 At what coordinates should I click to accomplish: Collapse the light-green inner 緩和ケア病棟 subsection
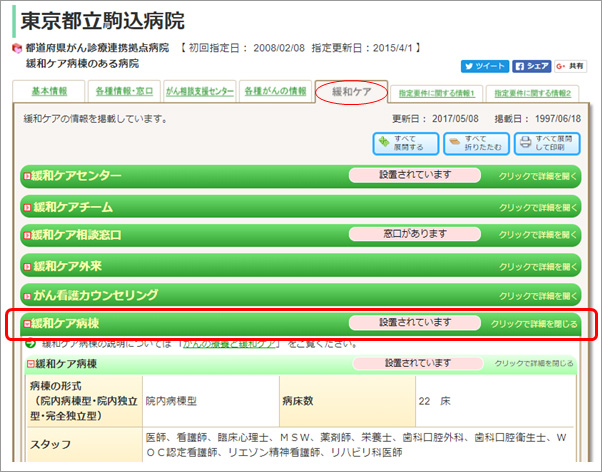[300, 364]
